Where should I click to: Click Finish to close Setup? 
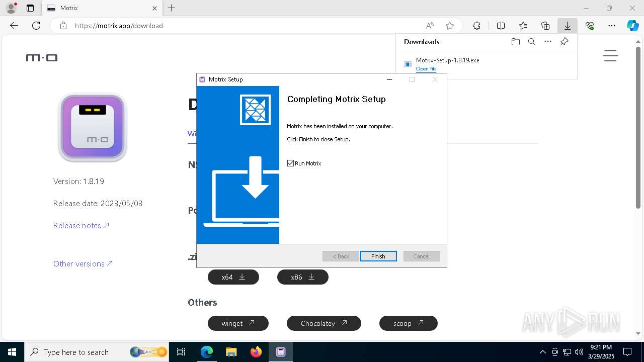378,256
